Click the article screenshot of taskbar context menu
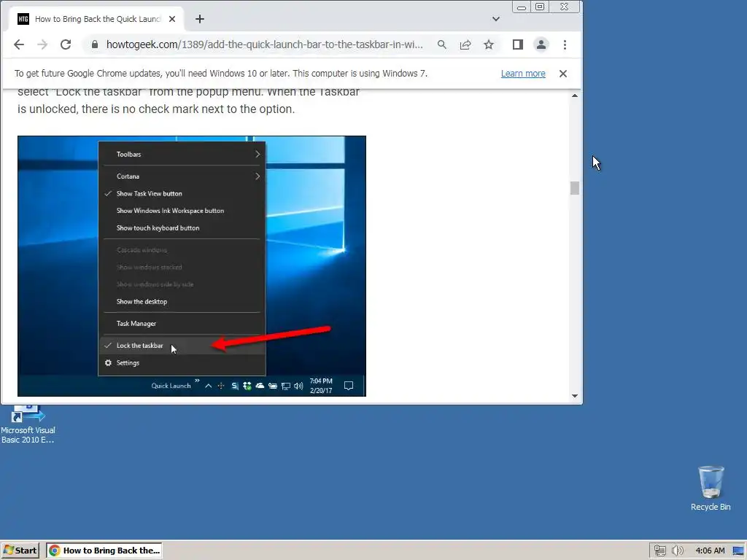This screenshot has height=560, width=747. (192, 266)
